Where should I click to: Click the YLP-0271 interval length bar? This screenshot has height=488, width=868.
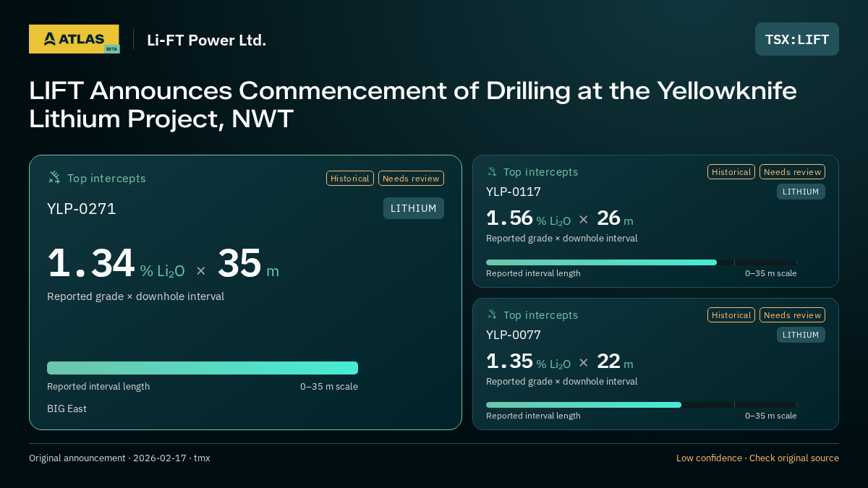(203, 368)
